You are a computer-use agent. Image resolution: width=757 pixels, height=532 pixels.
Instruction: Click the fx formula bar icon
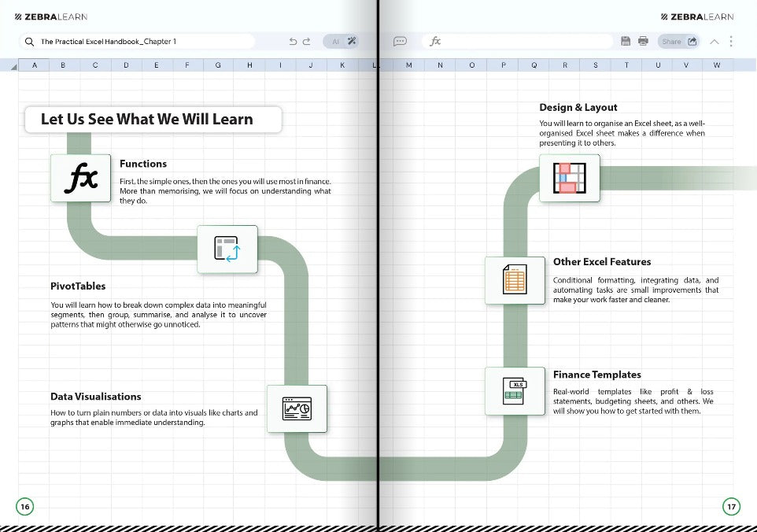pyautogui.click(x=435, y=41)
